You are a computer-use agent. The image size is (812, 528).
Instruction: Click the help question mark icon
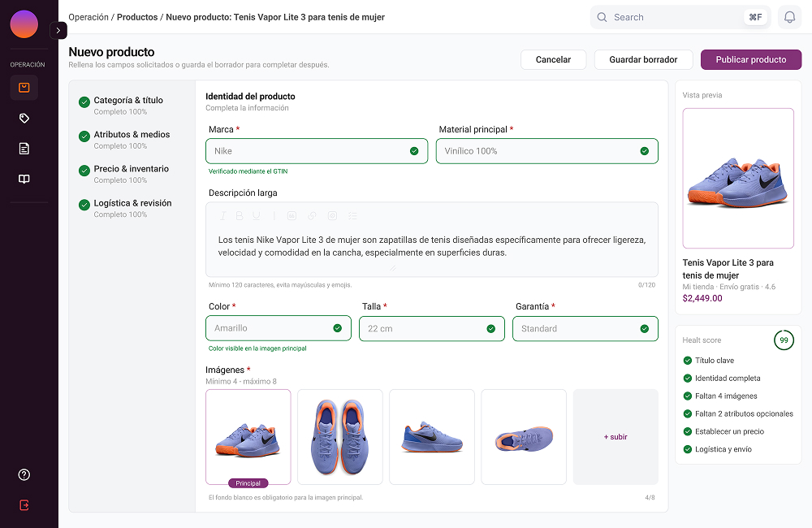(24, 474)
